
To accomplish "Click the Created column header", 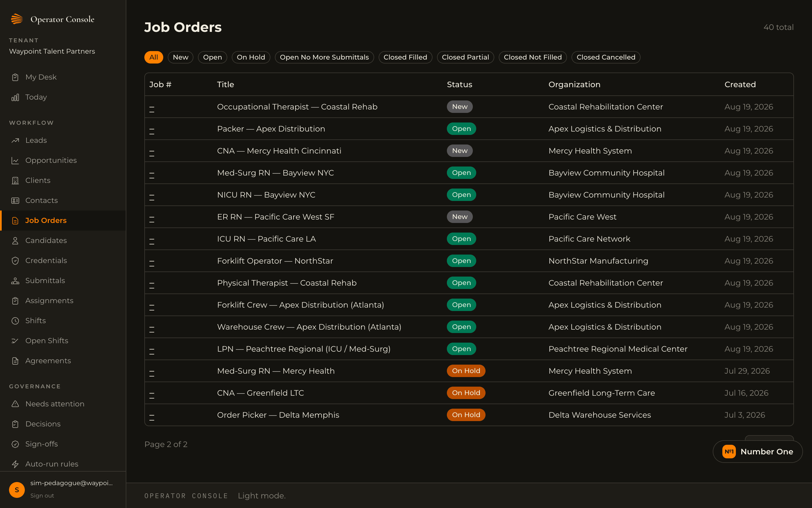I will [x=740, y=84].
